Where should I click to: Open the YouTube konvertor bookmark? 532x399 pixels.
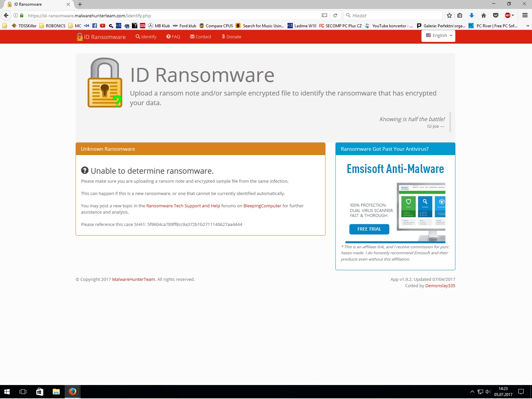point(389,26)
